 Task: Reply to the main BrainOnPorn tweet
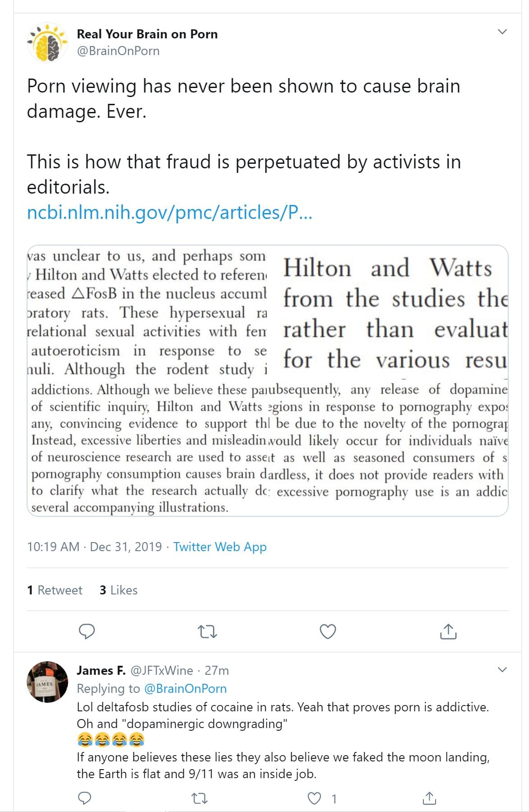(87, 631)
